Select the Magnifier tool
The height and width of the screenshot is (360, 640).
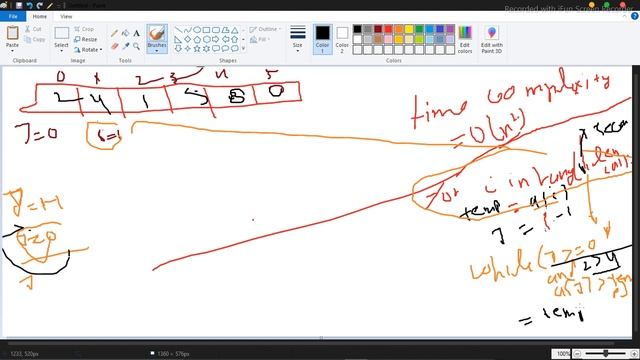pyautogui.click(x=136, y=46)
